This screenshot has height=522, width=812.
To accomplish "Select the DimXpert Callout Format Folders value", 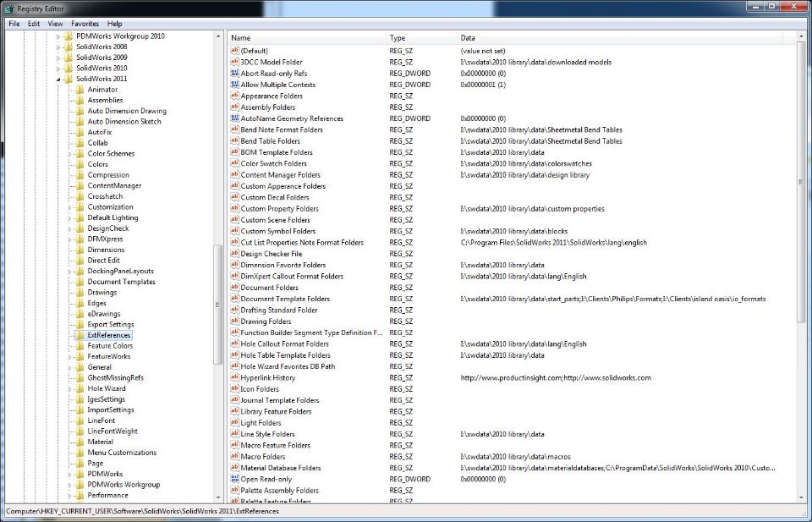I will [292, 276].
